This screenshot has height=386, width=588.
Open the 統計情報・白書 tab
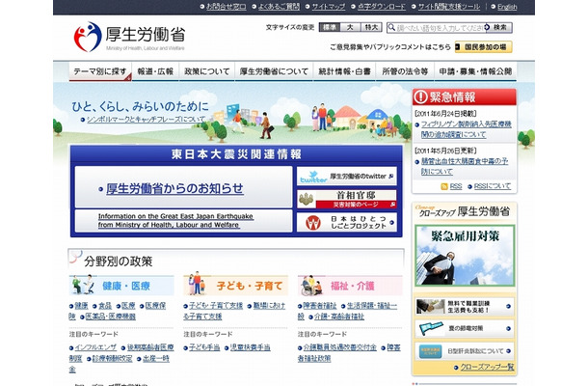(x=344, y=71)
